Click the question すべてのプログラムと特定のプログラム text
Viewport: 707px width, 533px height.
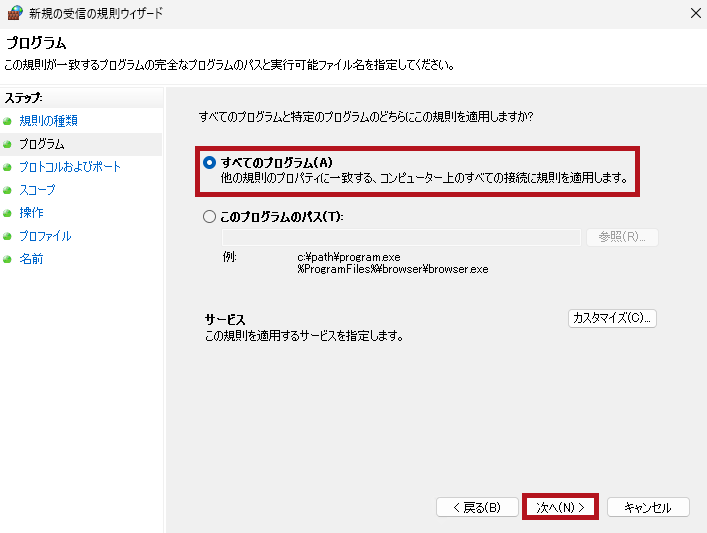(366, 117)
